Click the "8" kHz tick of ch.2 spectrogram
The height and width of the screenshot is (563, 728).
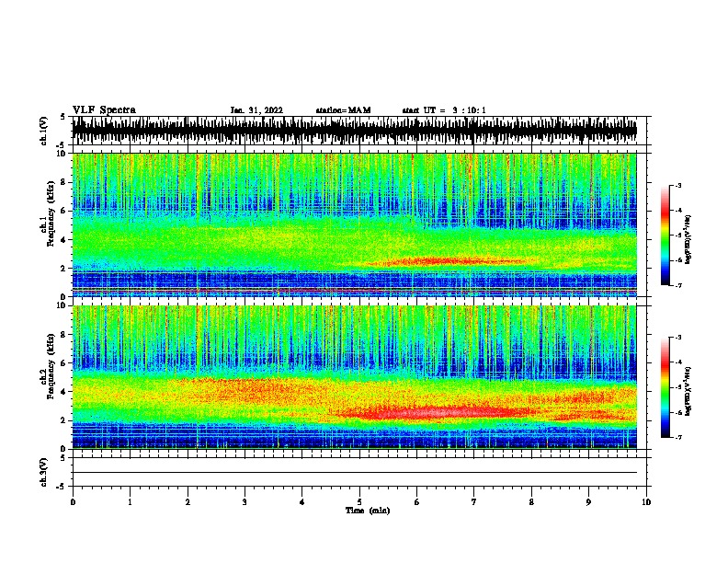64,335
